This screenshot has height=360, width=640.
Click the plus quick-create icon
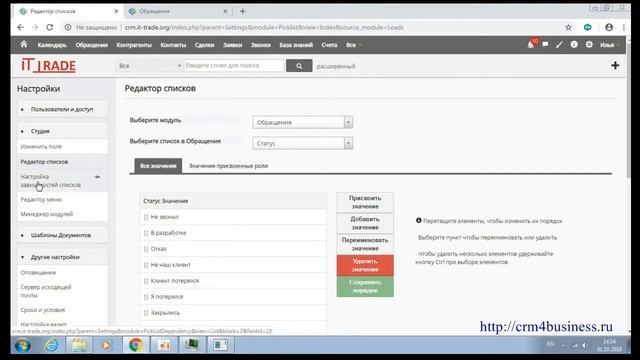click(x=615, y=65)
